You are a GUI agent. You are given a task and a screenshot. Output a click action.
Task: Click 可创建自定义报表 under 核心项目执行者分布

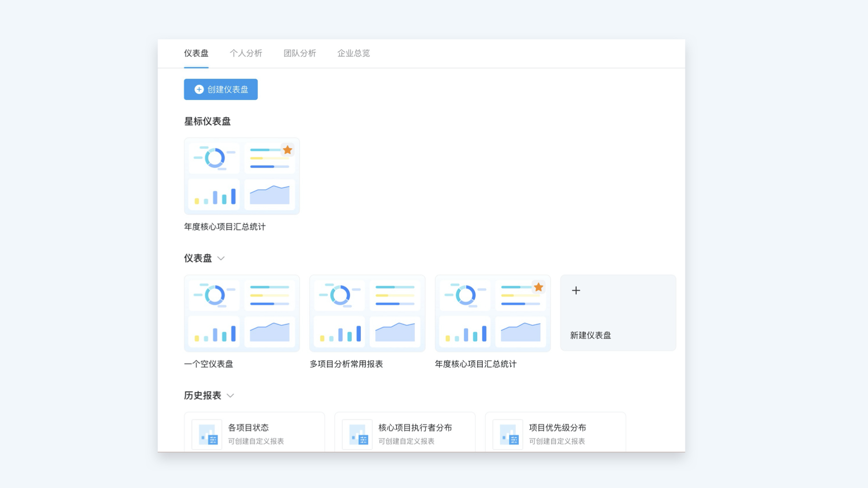click(x=406, y=441)
